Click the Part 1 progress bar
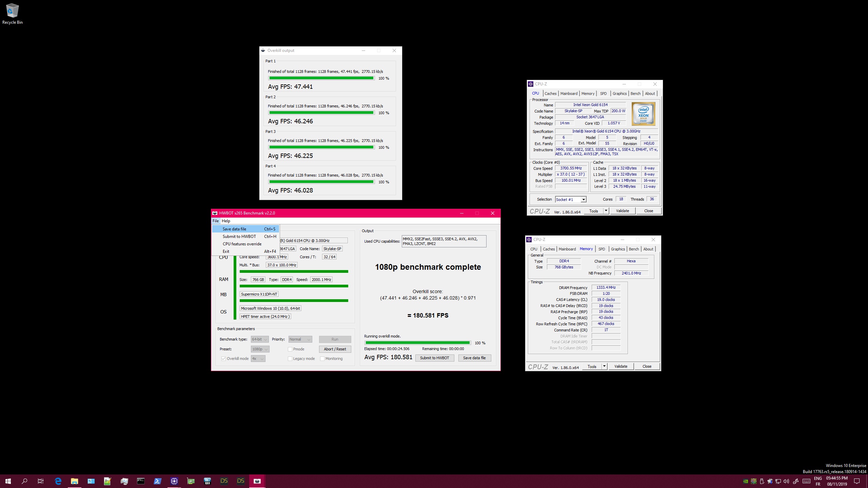 (321, 78)
